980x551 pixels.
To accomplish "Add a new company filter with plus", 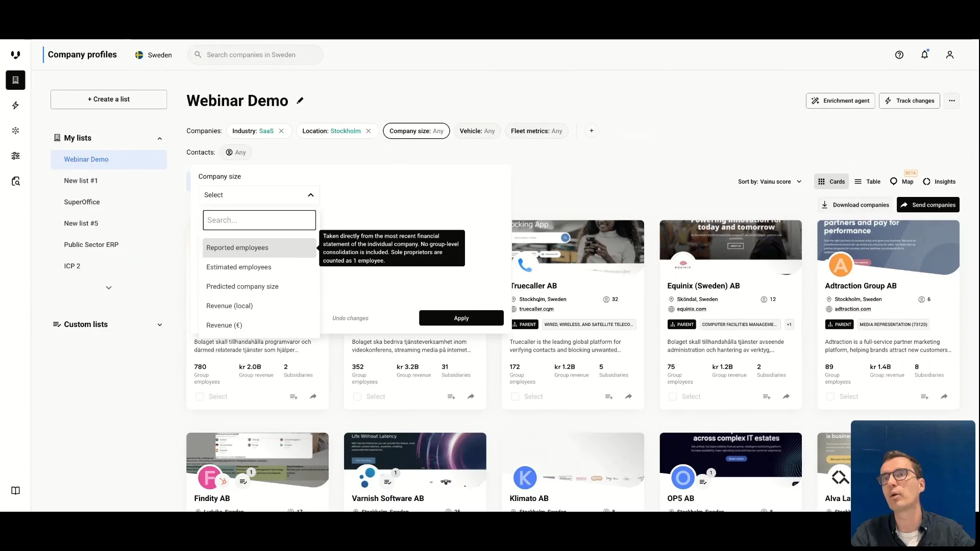I will tap(592, 131).
